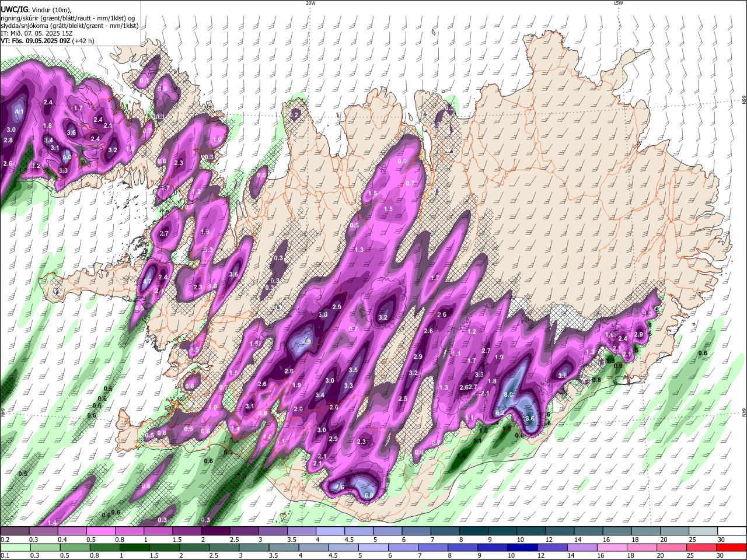Pick the bright red rain swatch starting at 30
This screenshot has height=560, width=747.
coord(732,548)
